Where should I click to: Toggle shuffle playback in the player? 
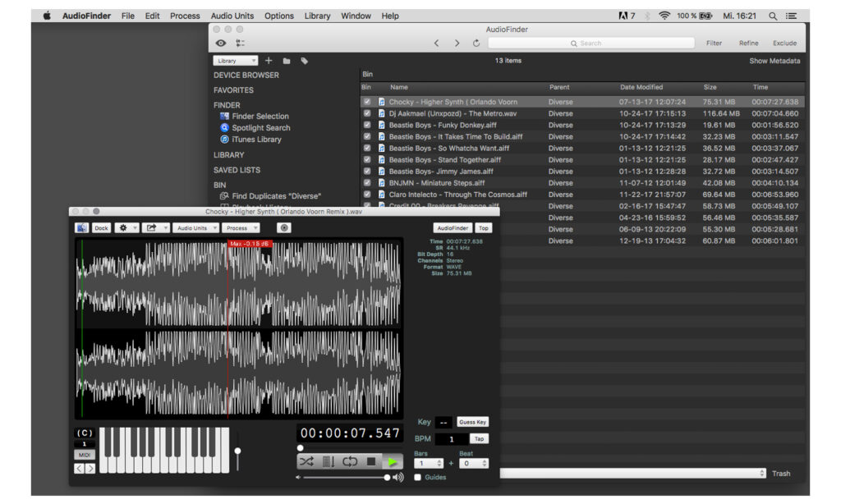[x=307, y=461]
